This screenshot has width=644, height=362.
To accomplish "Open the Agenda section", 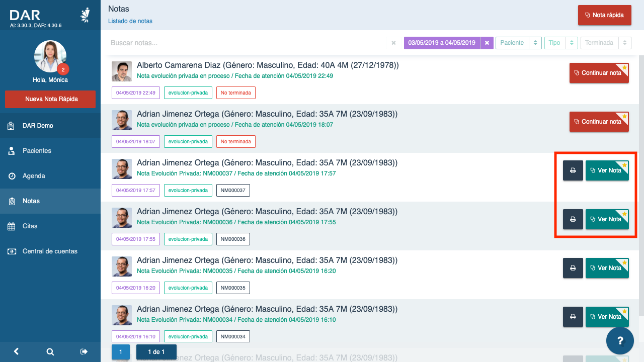I will 50,176.
